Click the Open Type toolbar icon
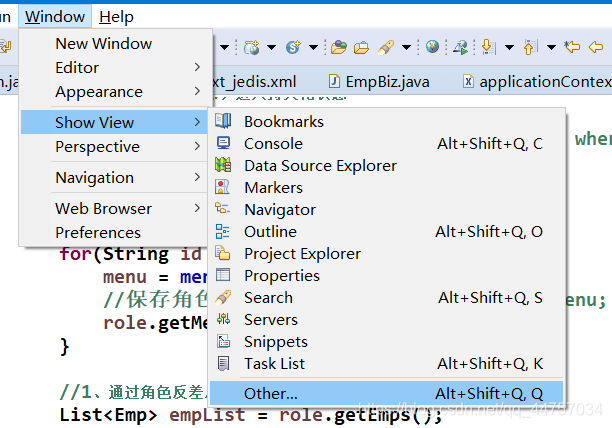The image size is (612, 428). [x=339, y=47]
